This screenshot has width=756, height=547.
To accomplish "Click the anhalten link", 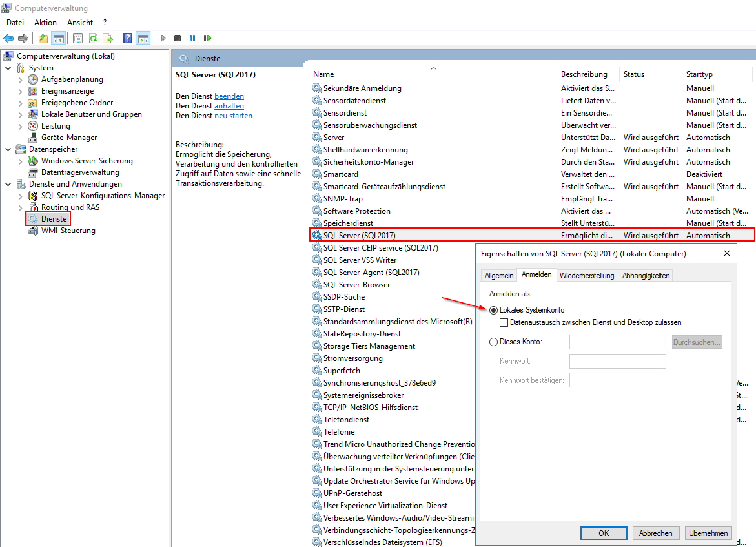I will (229, 106).
